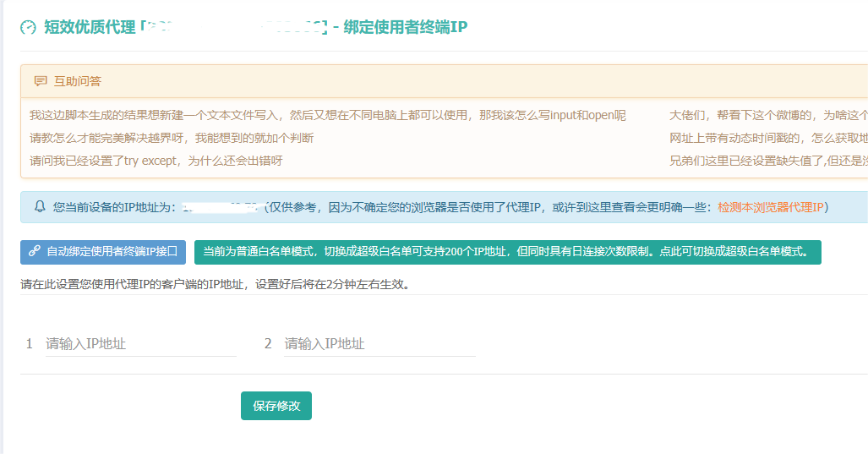The image size is (868, 454).
Task: Click the dashboard gauge icon beside 短效优质代理
Action: pos(28,27)
